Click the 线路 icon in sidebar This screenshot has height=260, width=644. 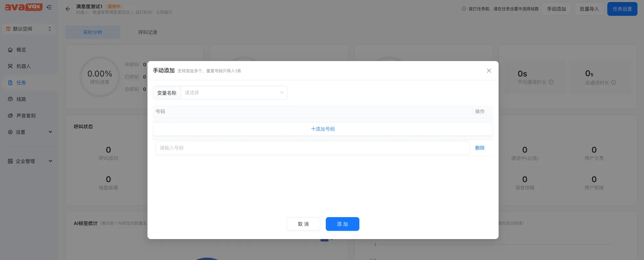point(10,99)
